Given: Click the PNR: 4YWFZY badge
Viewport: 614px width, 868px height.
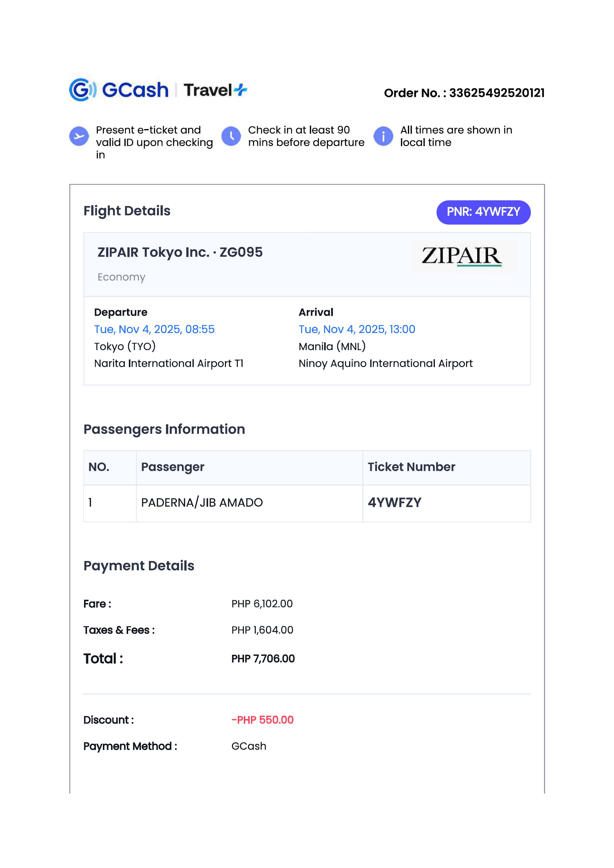Looking at the screenshot, I should [483, 212].
